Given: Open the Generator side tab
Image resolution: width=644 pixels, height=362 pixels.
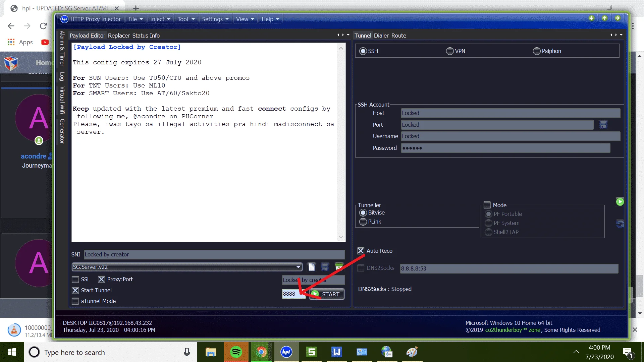Looking at the screenshot, I should click(62, 131).
